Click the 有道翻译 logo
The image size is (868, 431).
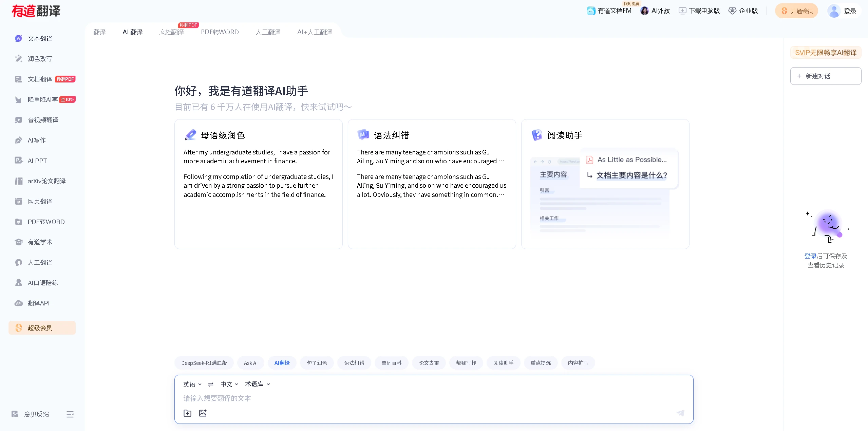click(x=36, y=11)
